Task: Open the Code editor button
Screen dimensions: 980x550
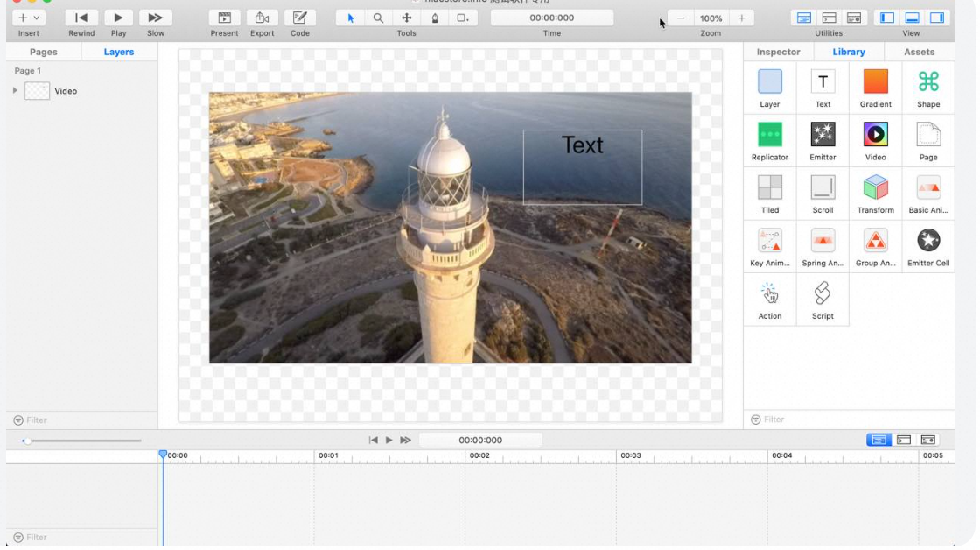Action: [x=300, y=18]
